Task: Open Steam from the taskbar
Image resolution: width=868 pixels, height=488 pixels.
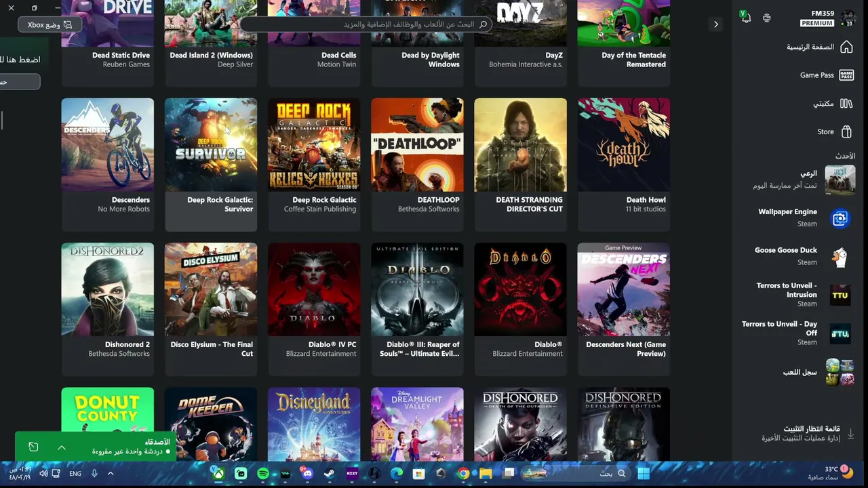Action: (x=330, y=474)
